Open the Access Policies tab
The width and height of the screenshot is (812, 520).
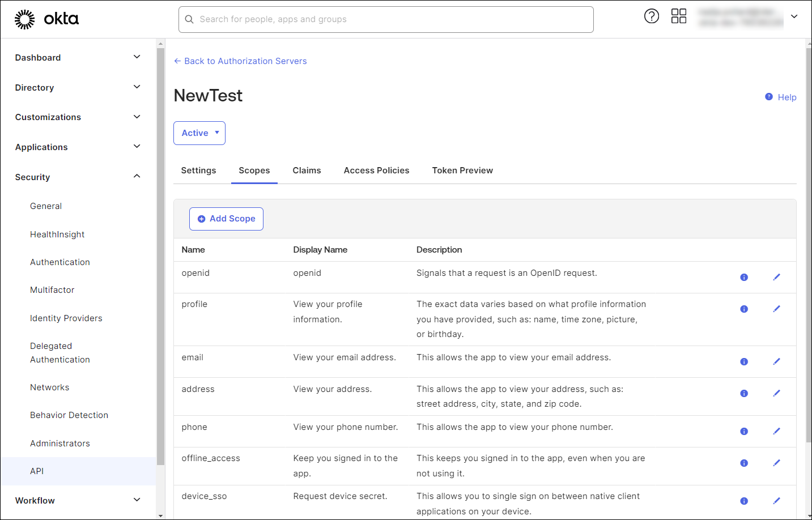pyautogui.click(x=376, y=171)
